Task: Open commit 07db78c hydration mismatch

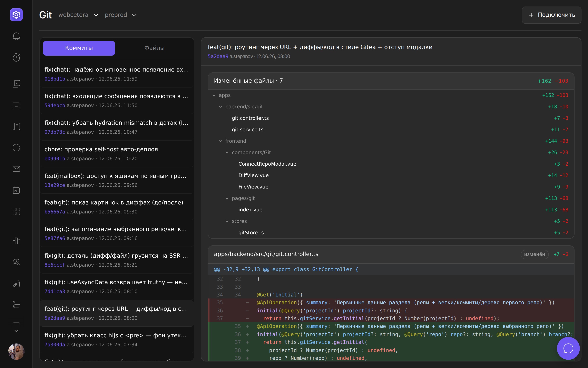Action: [x=117, y=127]
